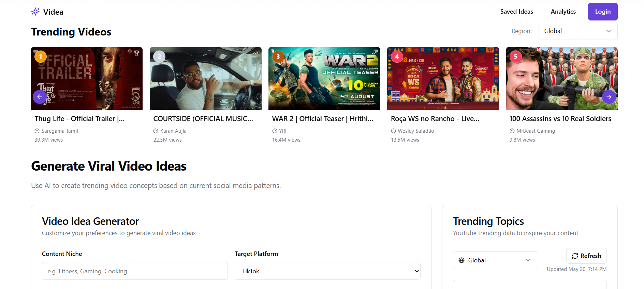
Task: Click the 100 Assassins video thumbnail
Action: [x=562, y=78]
